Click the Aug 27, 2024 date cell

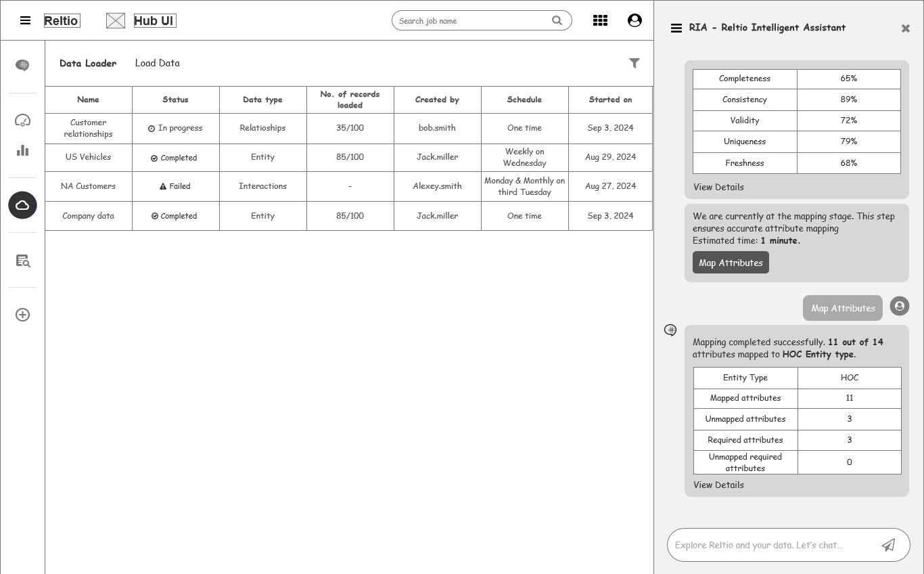pos(610,186)
